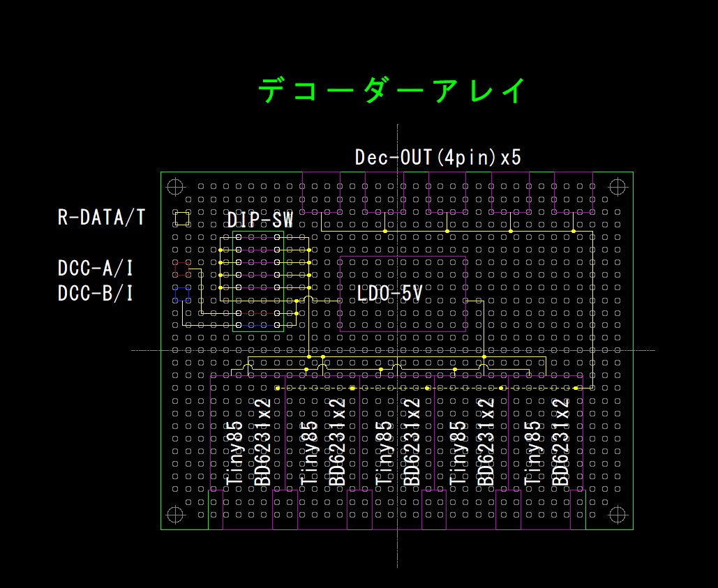The width and height of the screenshot is (718, 588).
Task: Select the leftmost Tiny85 label
Action: 234,453
